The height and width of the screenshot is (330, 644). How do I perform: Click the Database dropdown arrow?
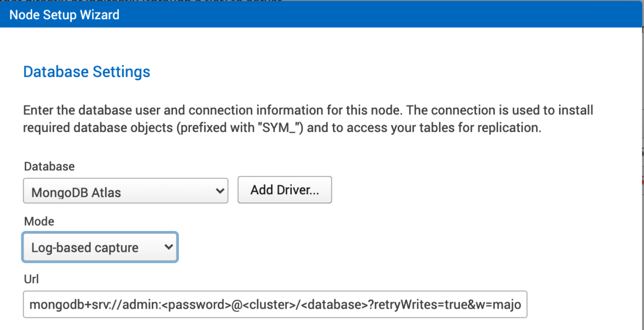(x=221, y=191)
